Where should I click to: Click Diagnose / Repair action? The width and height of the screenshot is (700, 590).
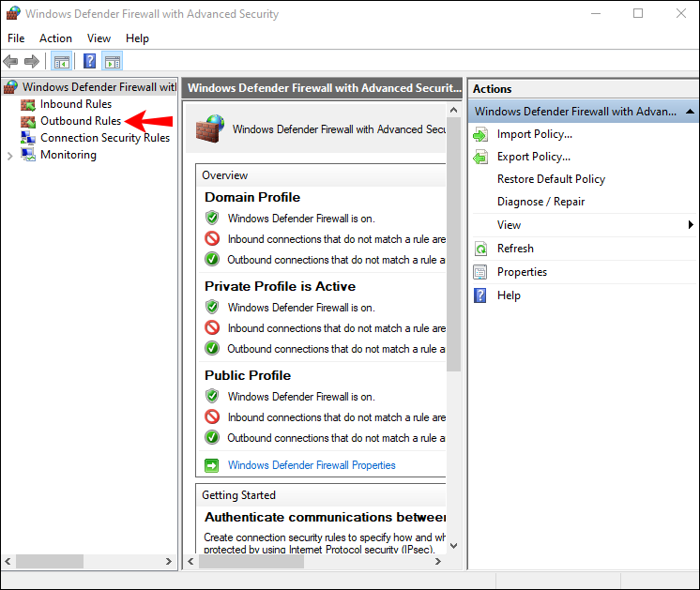(x=540, y=202)
